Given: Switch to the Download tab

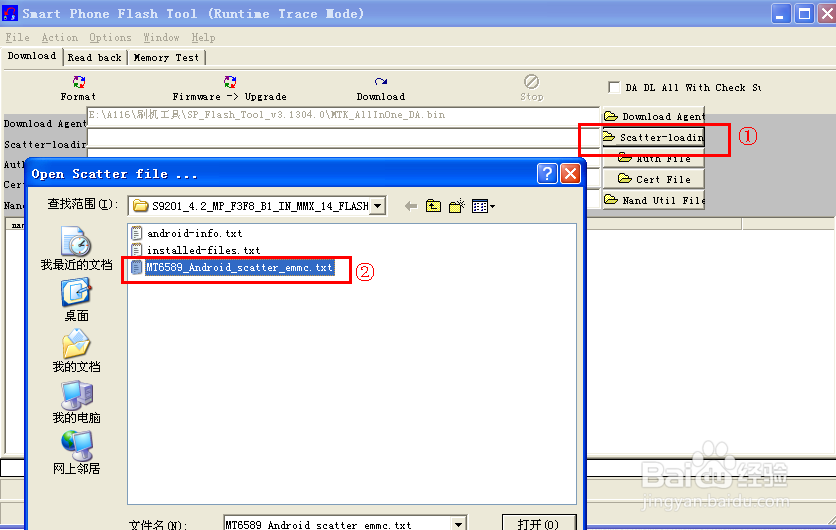Looking at the screenshot, I should pos(32,56).
